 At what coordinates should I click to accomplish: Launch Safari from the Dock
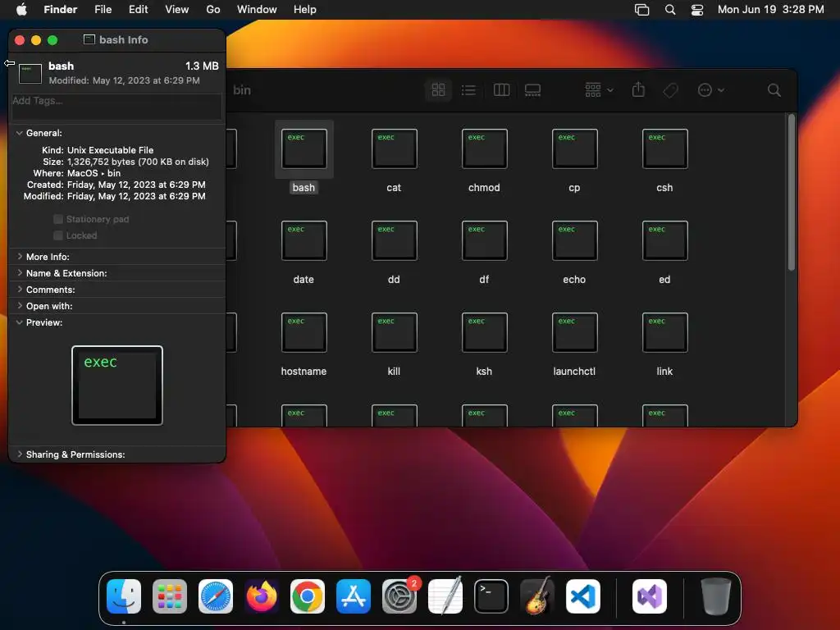click(216, 596)
